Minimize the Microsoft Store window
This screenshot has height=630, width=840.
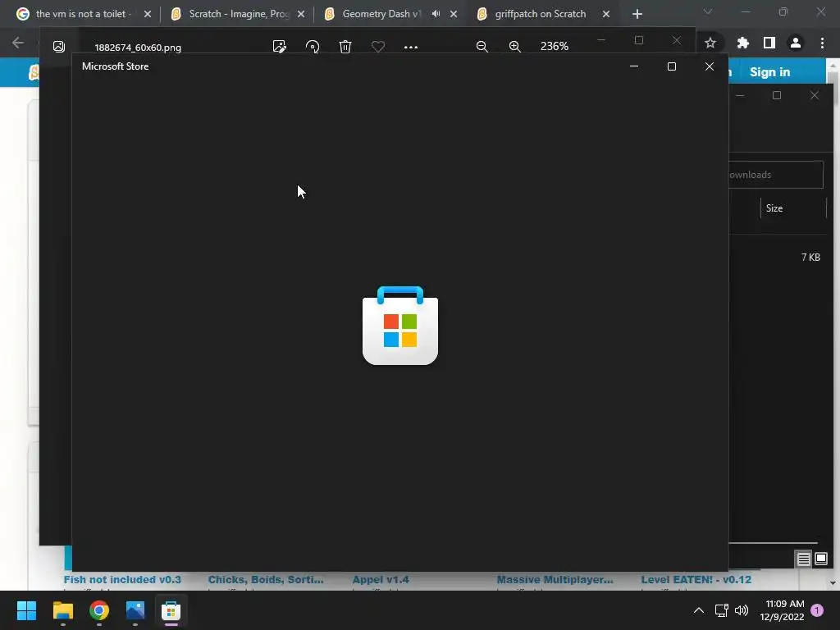634,66
